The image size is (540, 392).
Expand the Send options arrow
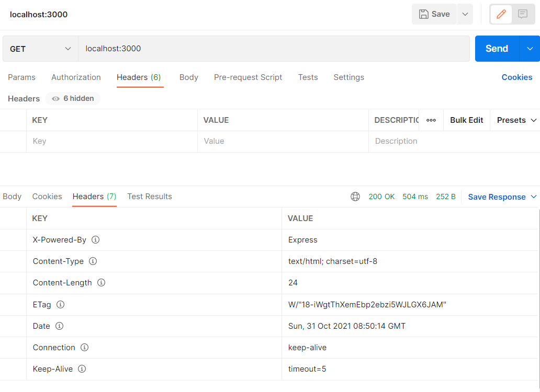pyautogui.click(x=530, y=49)
